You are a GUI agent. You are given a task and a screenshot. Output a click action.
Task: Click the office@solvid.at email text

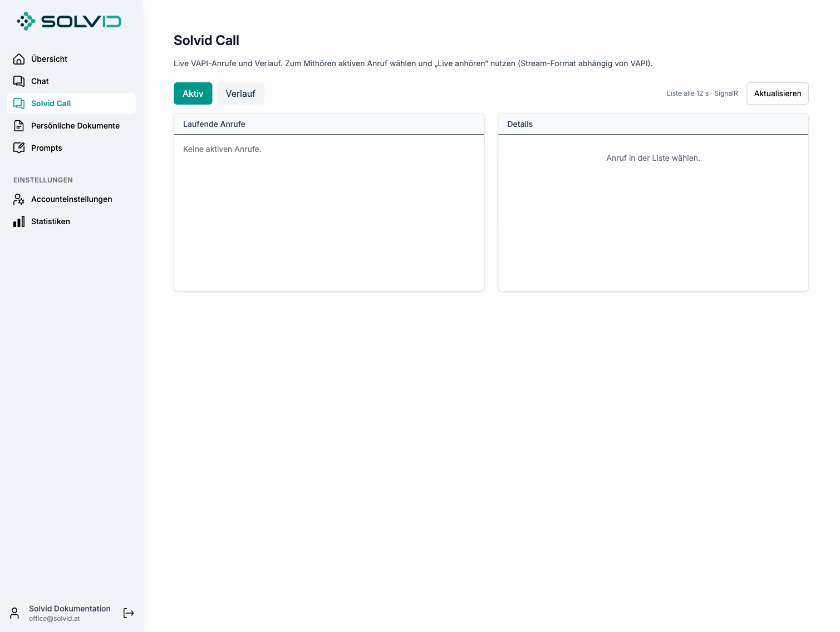55,619
